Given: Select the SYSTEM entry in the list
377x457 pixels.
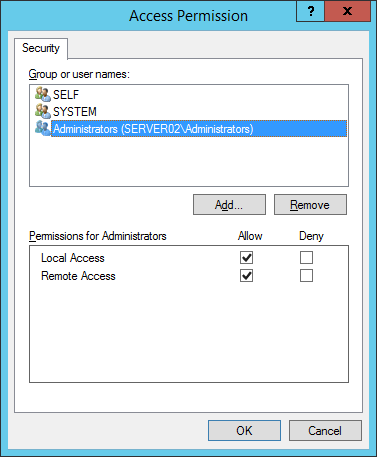Looking at the screenshot, I should tap(75, 112).
